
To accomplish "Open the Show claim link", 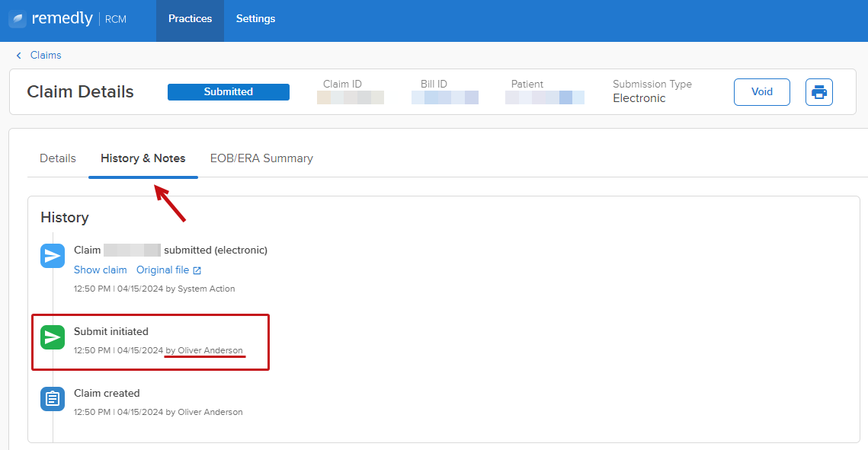I will point(100,270).
